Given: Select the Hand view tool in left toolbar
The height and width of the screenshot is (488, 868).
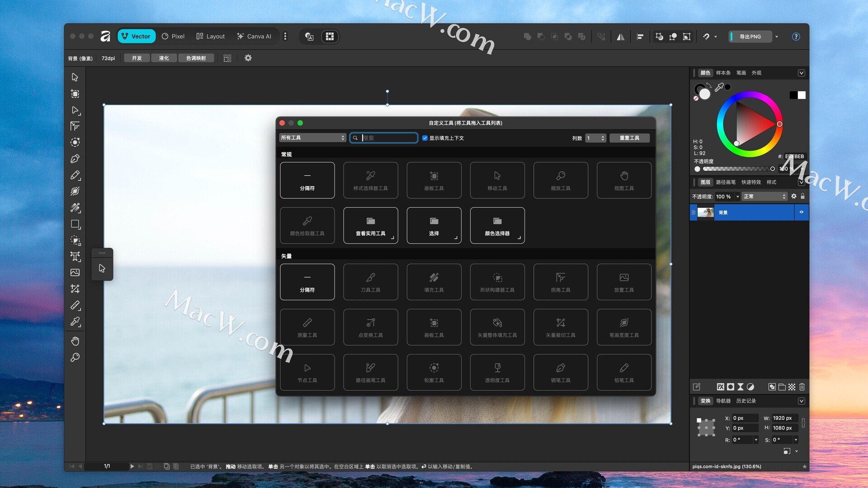Looking at the screenshot, I should 75,341.
